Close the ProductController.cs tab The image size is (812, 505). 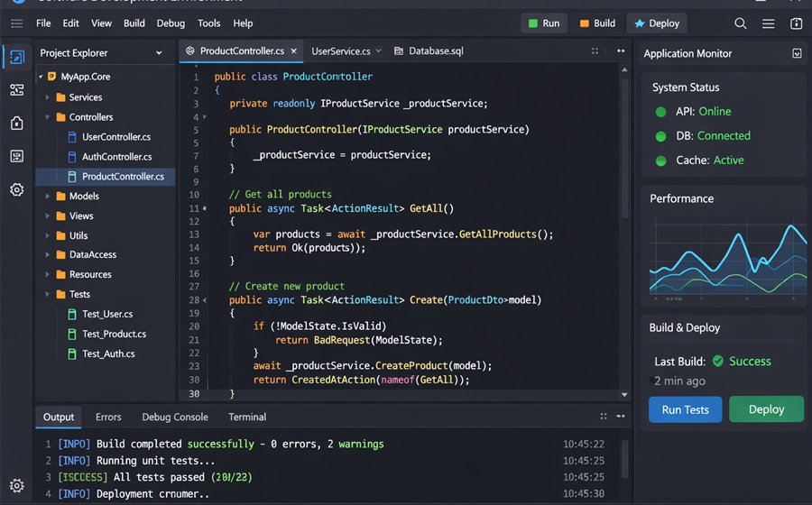tap(293, 51)
